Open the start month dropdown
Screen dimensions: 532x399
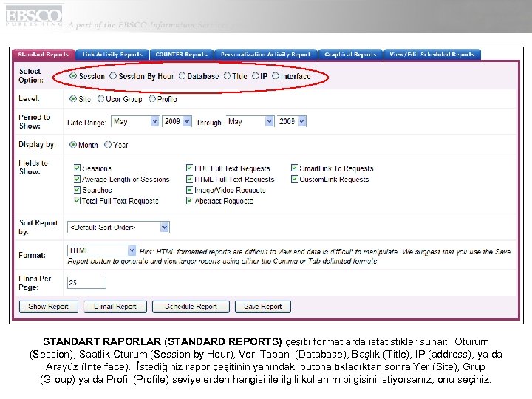135,121
